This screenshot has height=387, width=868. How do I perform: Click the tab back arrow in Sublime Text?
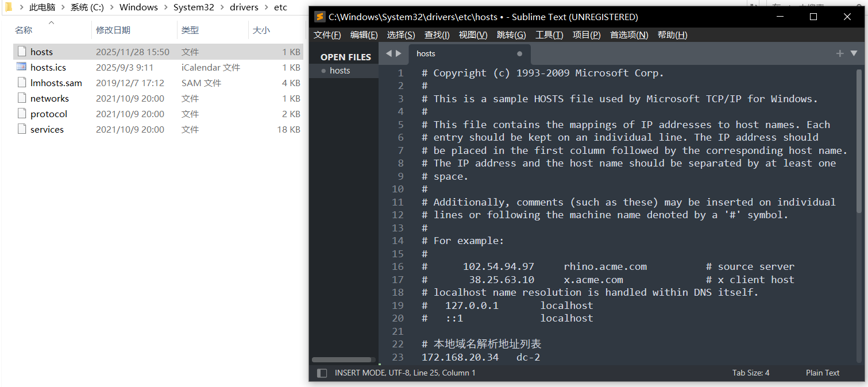tap(388, 53)
